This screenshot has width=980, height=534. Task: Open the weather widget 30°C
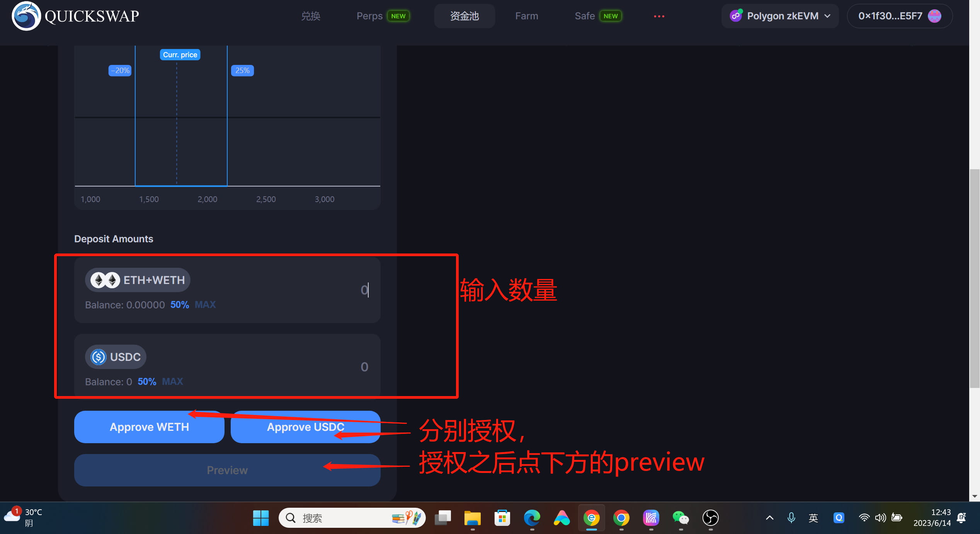click(x=23, y=518)
